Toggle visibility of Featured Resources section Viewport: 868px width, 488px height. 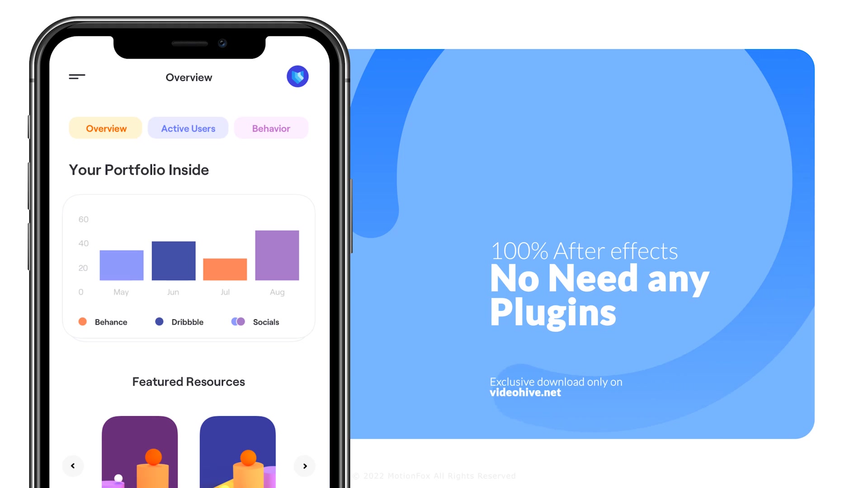coord(189,381)
